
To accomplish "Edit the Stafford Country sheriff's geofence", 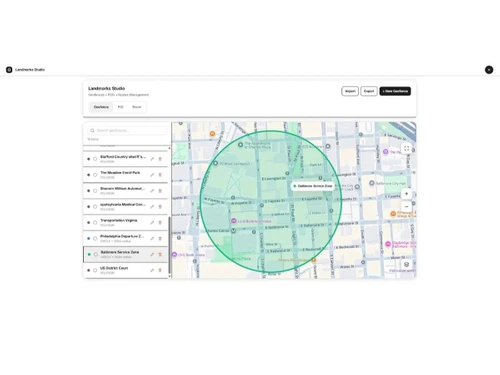I will pyautogui.click(x=152, y=159).
